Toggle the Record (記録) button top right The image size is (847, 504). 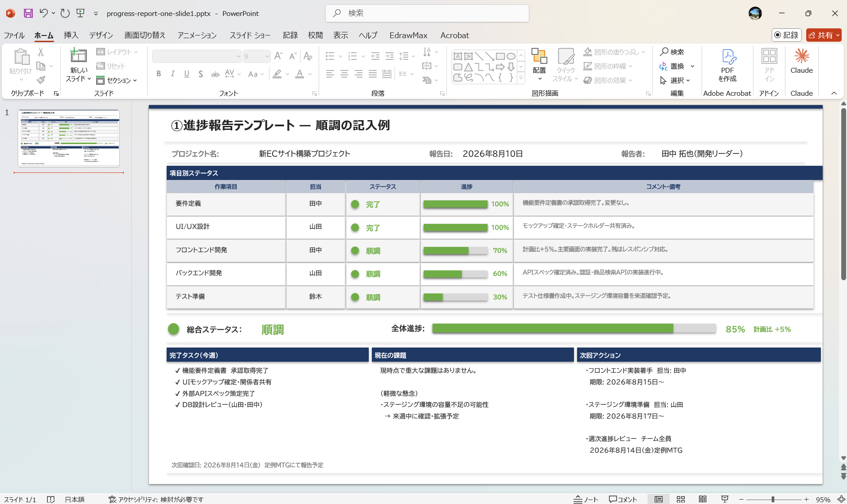(786, 35)
